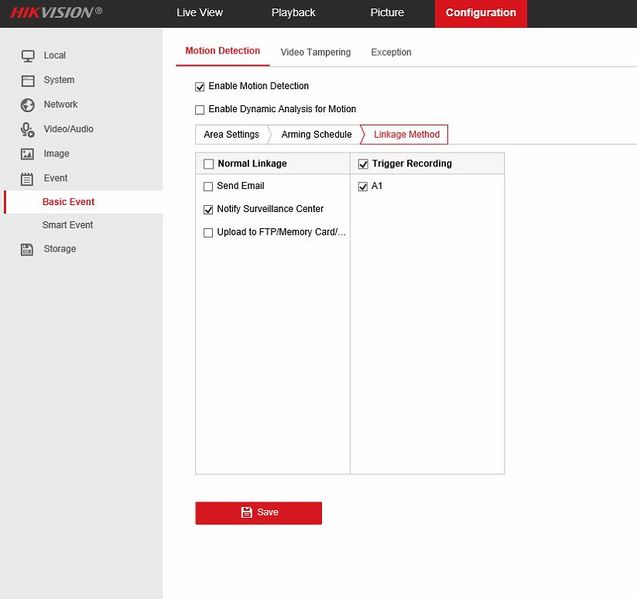Open the Picture tab
The height and width of the screenshot is (599, 637).
[x=387, y=13]
